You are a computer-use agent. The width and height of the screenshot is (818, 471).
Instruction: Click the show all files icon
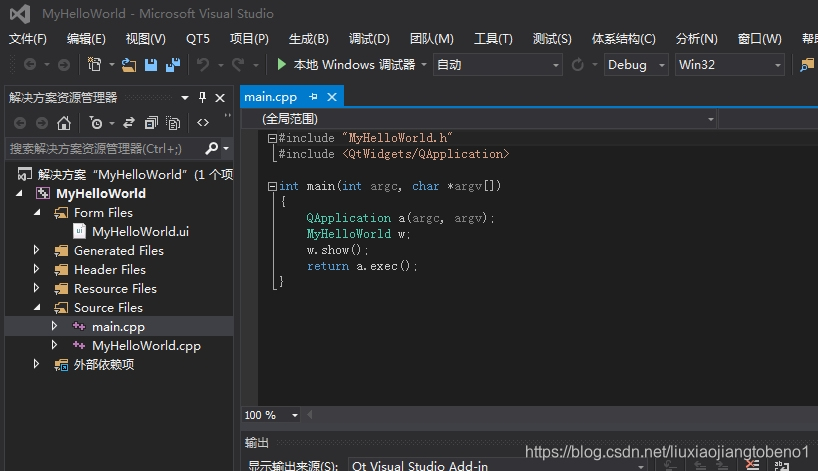tap(173, 123)
